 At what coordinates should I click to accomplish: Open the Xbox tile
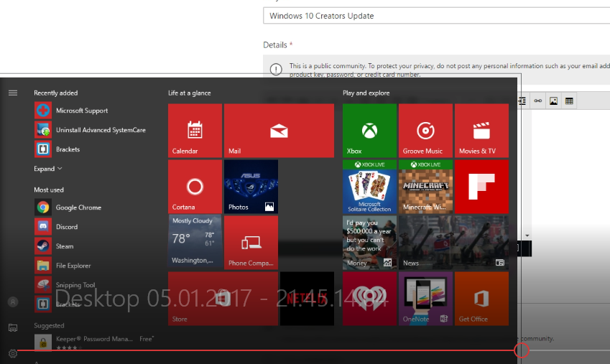pyautogui.click(x=369, y=131)
